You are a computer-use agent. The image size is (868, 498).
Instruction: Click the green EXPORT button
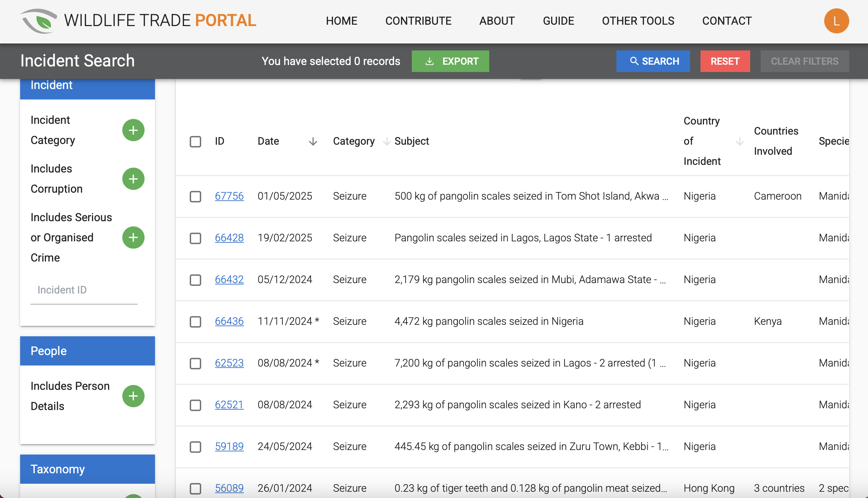(x=450, y=61)
